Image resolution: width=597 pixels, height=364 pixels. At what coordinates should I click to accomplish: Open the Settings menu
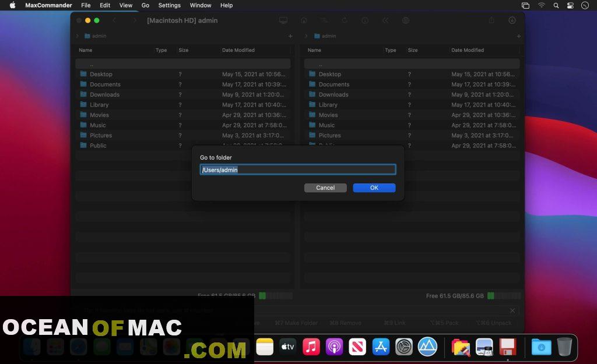click(x=170, y=5)
